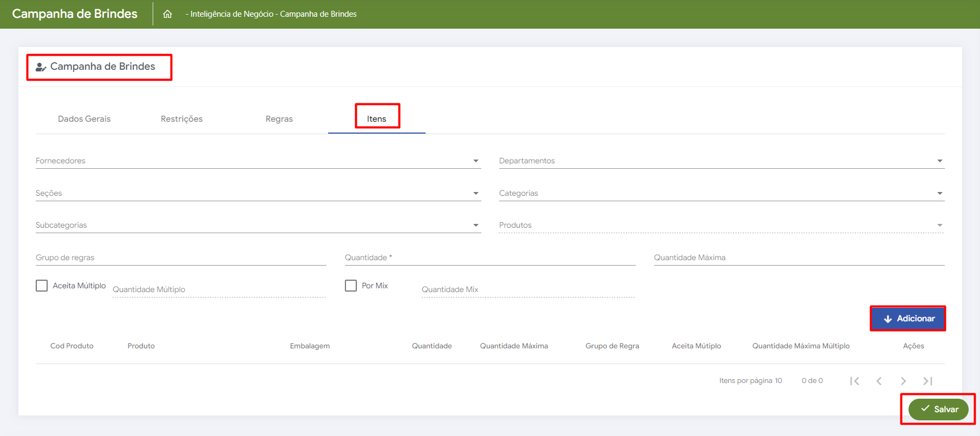Focus the Quantidade input field

[x=489, y=257]
